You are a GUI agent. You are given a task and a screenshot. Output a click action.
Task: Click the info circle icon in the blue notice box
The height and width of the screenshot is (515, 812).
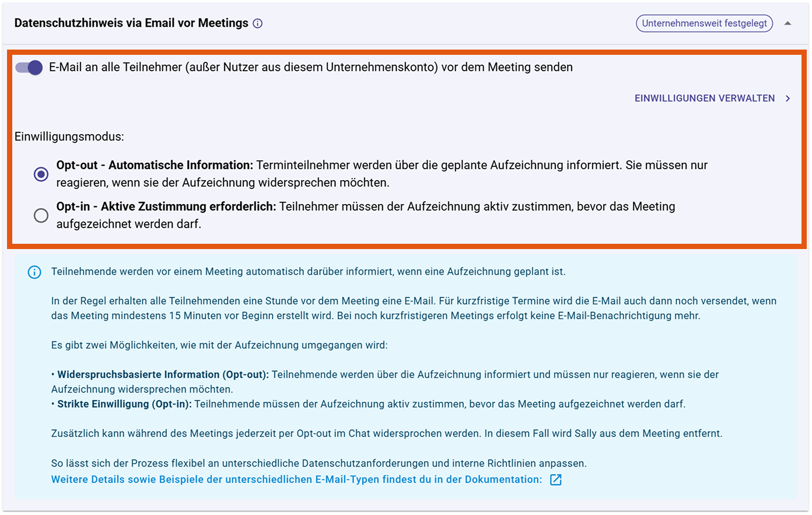click(x=34, y=272)
